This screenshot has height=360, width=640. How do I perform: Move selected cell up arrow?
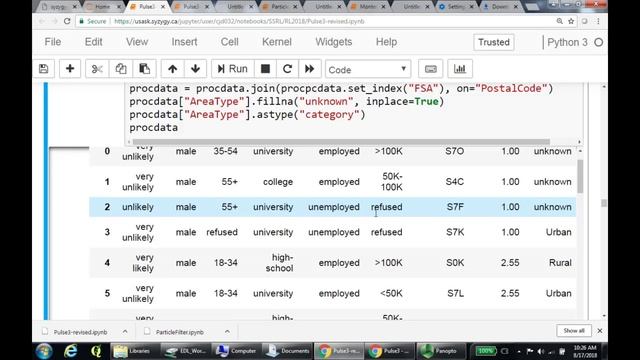point(173,69)
